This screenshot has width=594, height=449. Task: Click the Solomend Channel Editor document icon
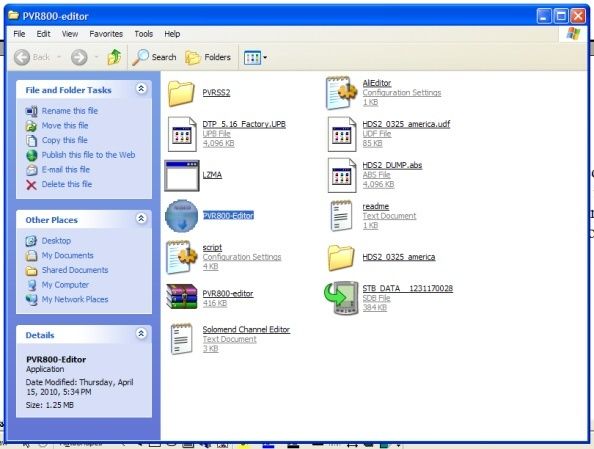[x=181, y=339]
